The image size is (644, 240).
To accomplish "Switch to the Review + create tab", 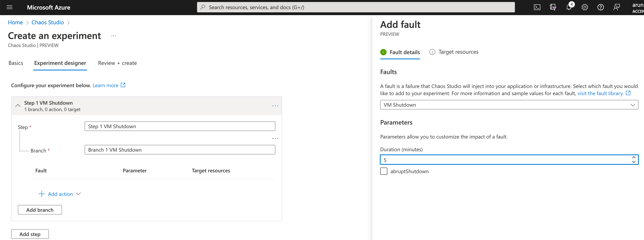I will pyautogui.click(x=117, y=63).
